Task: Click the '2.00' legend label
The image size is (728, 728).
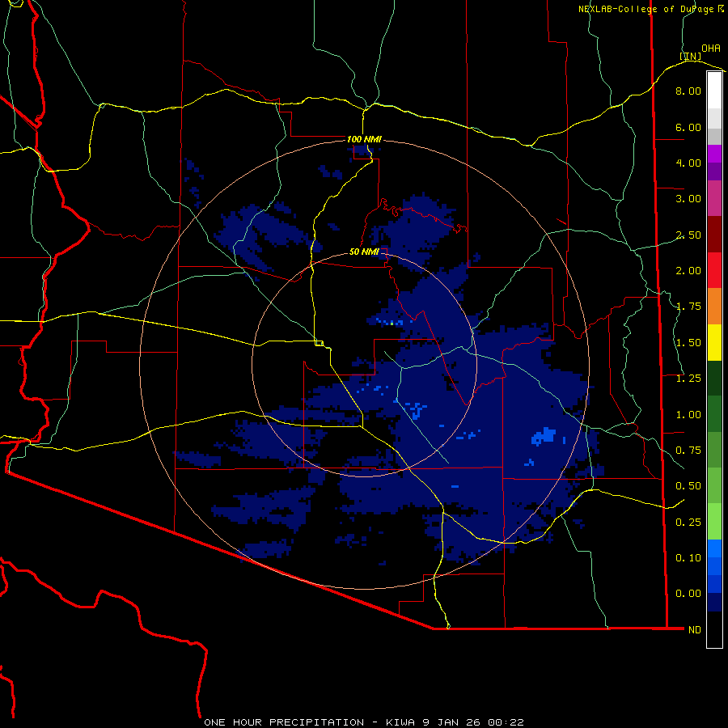Action: click(x=688, y=271)
